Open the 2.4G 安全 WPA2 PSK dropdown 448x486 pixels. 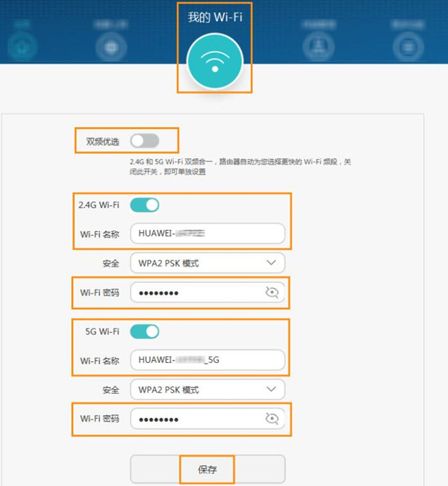(x=208, y=263)
